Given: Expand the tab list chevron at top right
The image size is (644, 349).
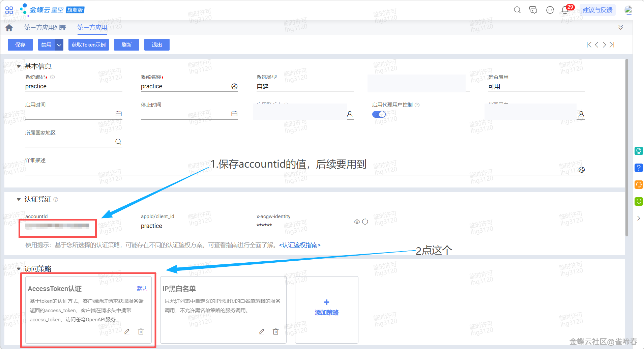Looking at the screenshot, I should [621, 27].
